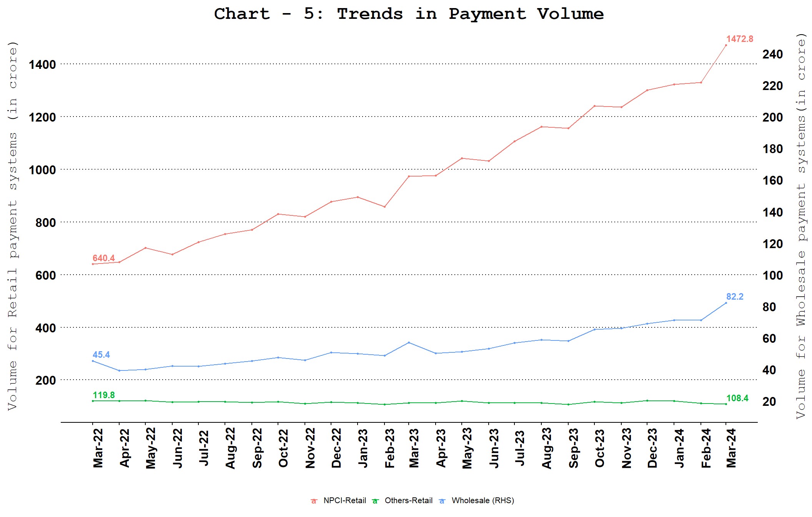Click the 45.4 data label
The width and height of the screenshot is (812, 517).
tap(101, 355)
